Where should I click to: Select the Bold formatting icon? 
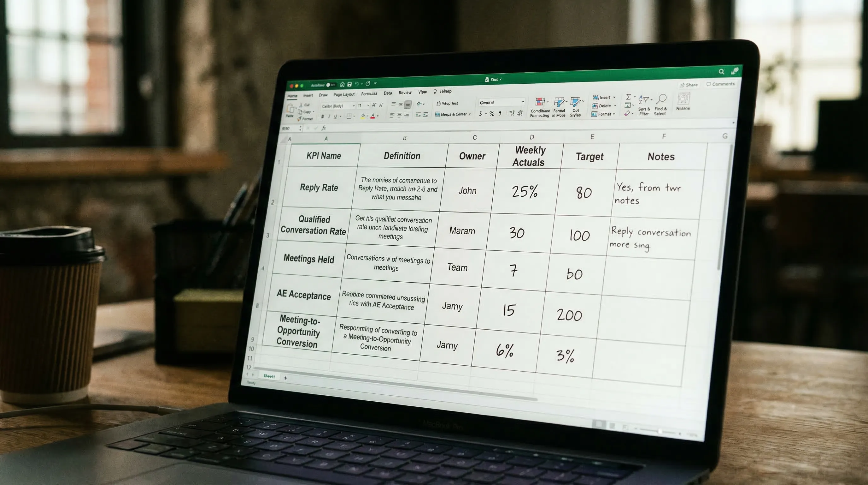pyautogui.click(x=322, y=117)
